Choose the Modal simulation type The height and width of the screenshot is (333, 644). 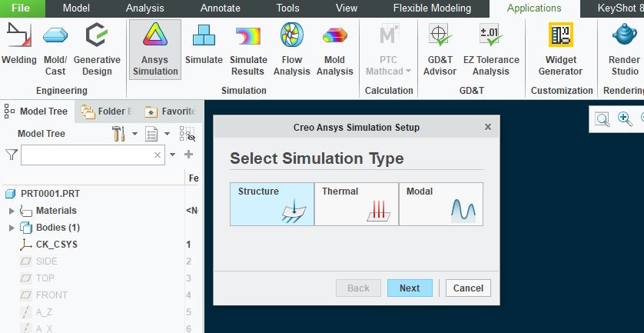(x=441, y=205)
